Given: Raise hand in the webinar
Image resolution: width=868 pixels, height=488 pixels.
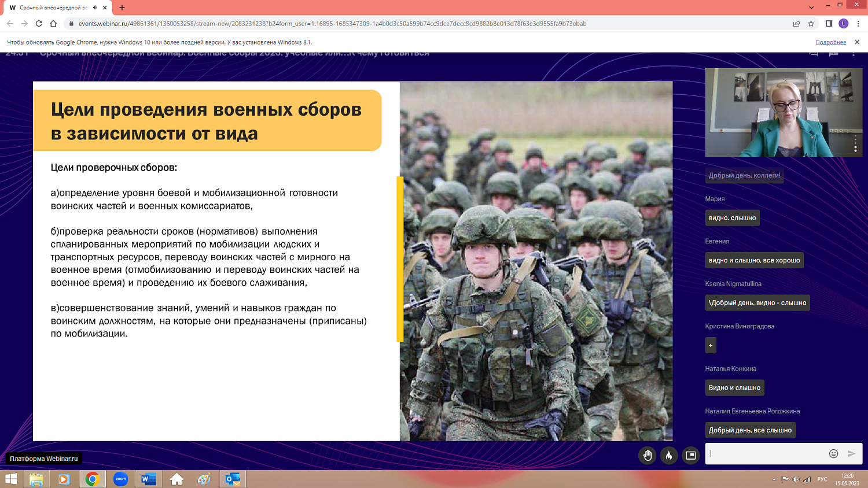Looking at the screenshot, I should 648,456.
